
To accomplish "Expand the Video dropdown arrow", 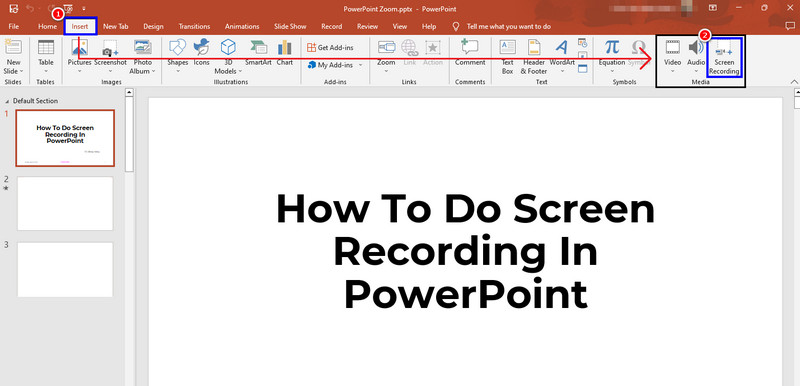I will (x=672, y=71).
